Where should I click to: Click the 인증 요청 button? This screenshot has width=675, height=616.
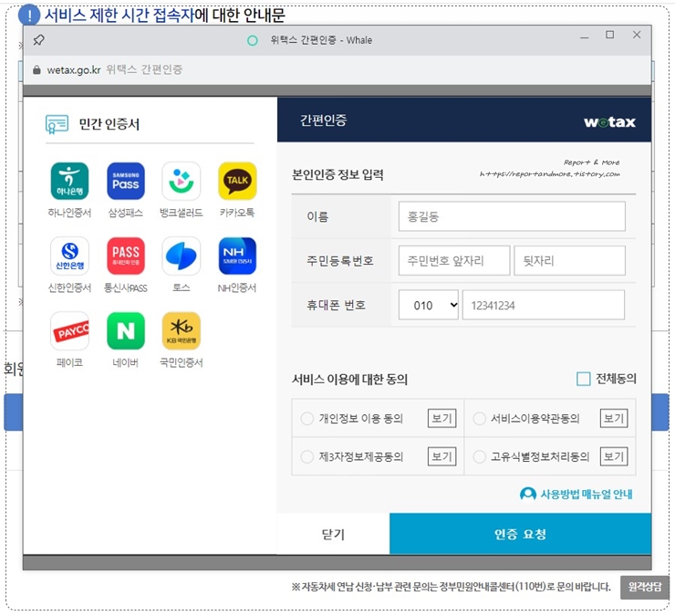click(x=520, y=534)
